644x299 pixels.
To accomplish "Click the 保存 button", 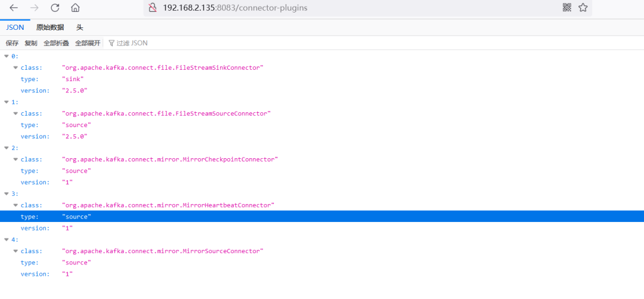I will point(12,43).
